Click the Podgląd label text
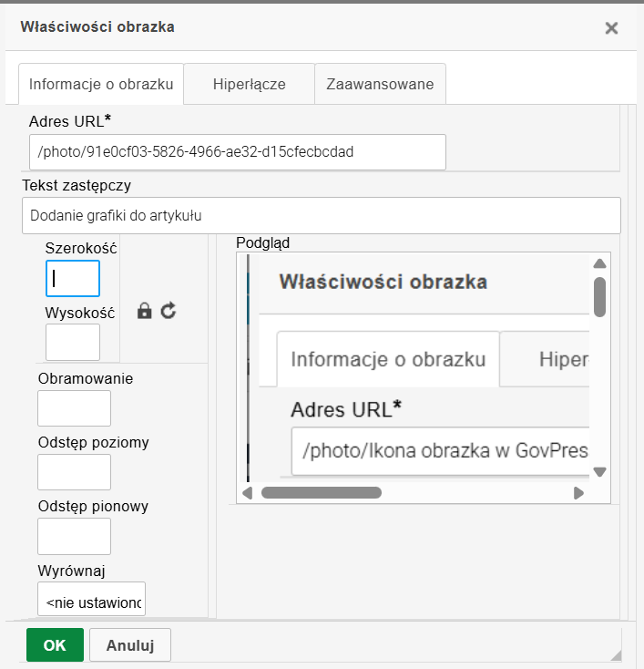This screenshot has width=644, height=669. [x=262, y=242]
